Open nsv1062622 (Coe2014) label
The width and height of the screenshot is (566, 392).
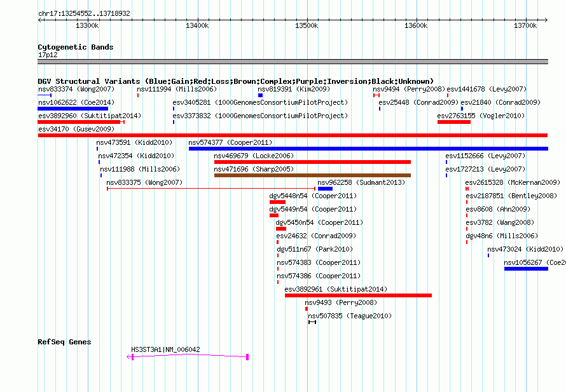pyautogui.click(x=76, y=102)
